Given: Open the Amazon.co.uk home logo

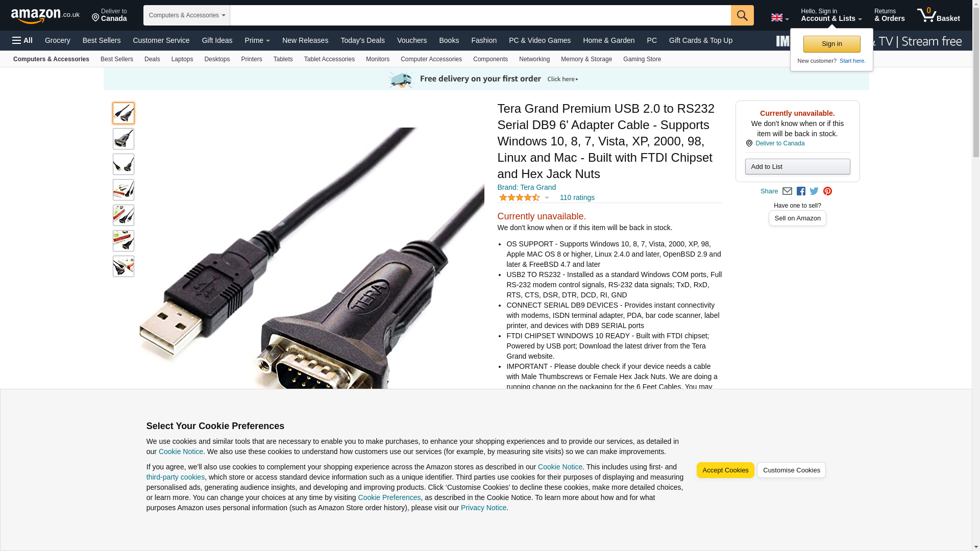Looking at the screenshot, I should tap(45, 15).
